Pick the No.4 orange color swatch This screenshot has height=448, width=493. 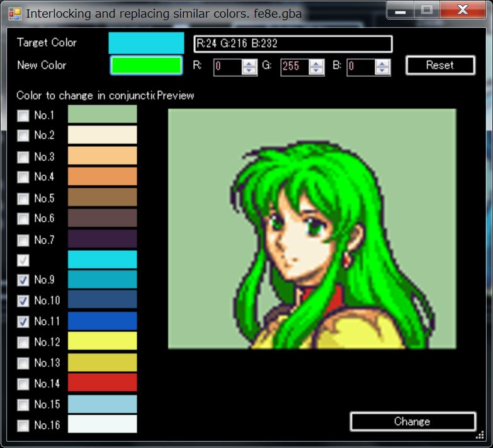click(102, 176)
